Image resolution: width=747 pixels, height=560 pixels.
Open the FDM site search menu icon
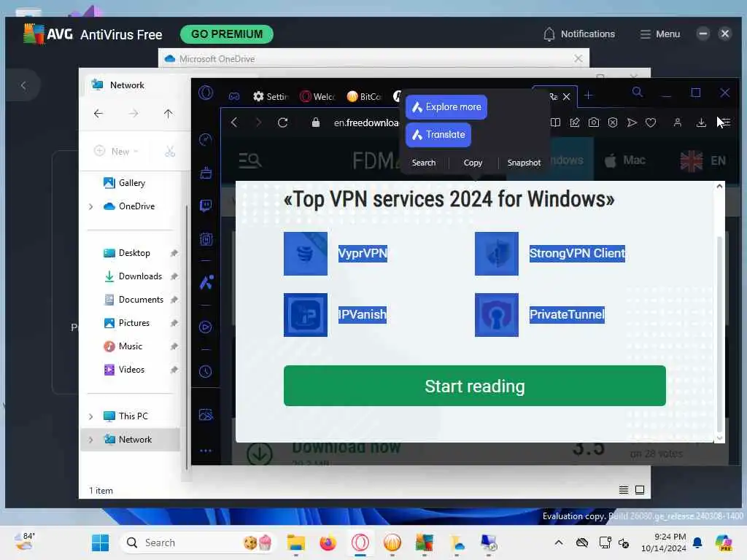point(250,160)
